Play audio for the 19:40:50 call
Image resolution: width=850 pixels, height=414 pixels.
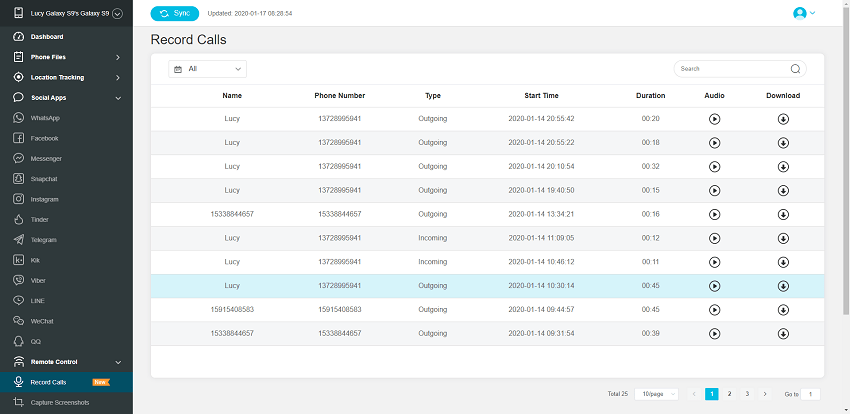point(714,191)
